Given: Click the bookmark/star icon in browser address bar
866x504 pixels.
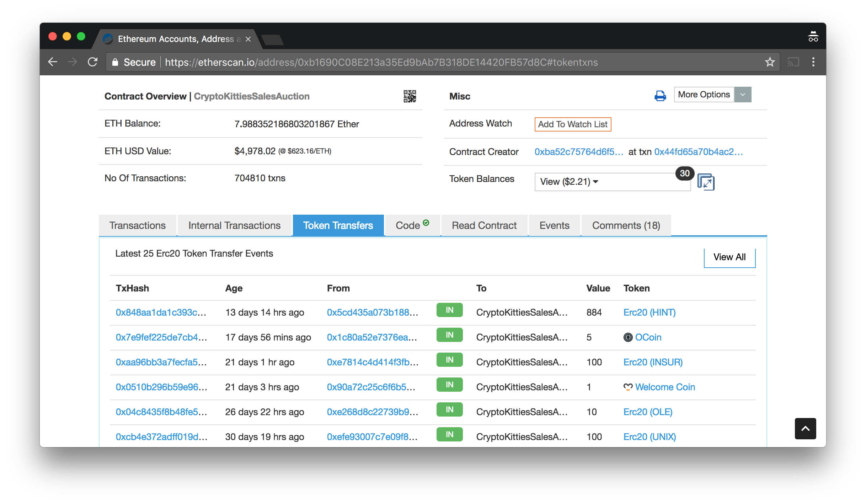Looking at the screenshot, I should pos(771,62).
